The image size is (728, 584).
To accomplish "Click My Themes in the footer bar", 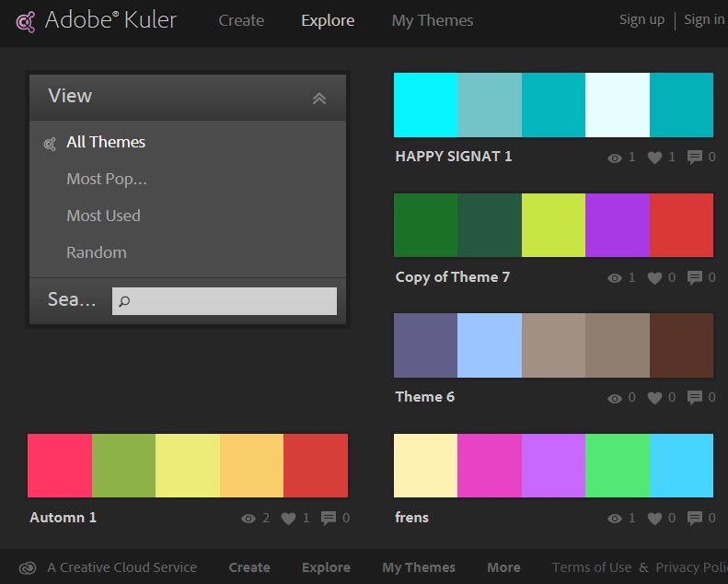I will (x=419, y=567).
